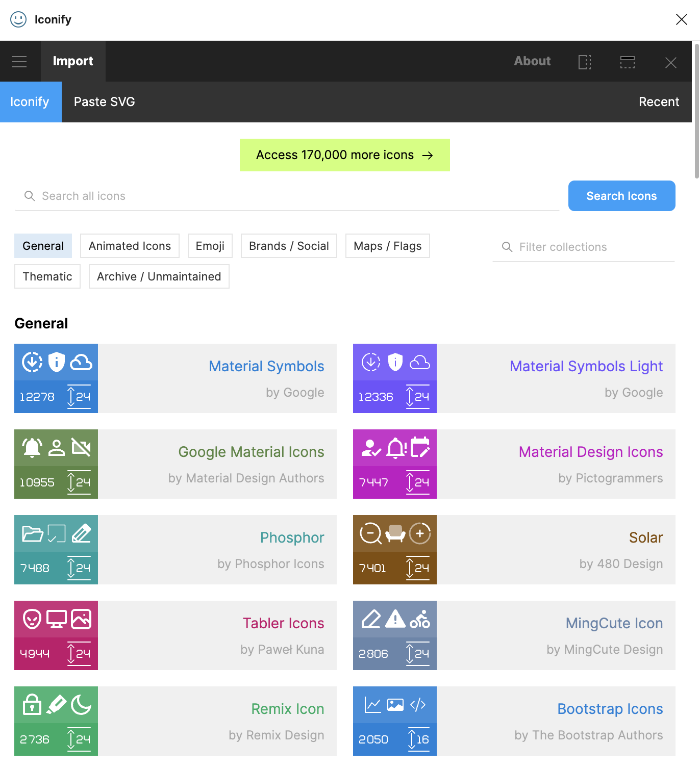Select the Import tab
Image resolution: width=700 pixels, height=769 pixels.
73,61
